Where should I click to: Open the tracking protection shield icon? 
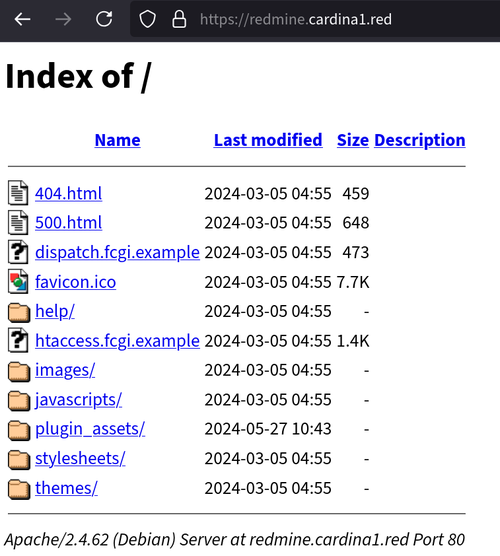[x=147, y=19]
